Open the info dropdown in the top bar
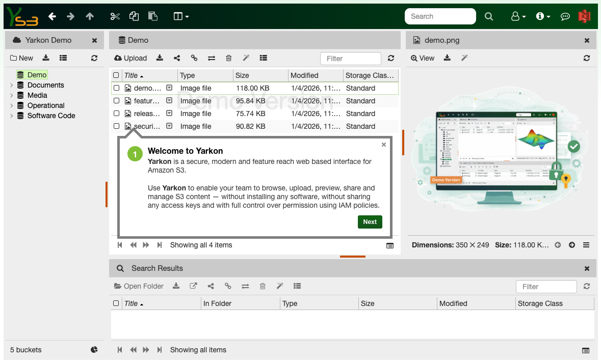The height and width of the screenshot is (364, 601). pos(543,16)
